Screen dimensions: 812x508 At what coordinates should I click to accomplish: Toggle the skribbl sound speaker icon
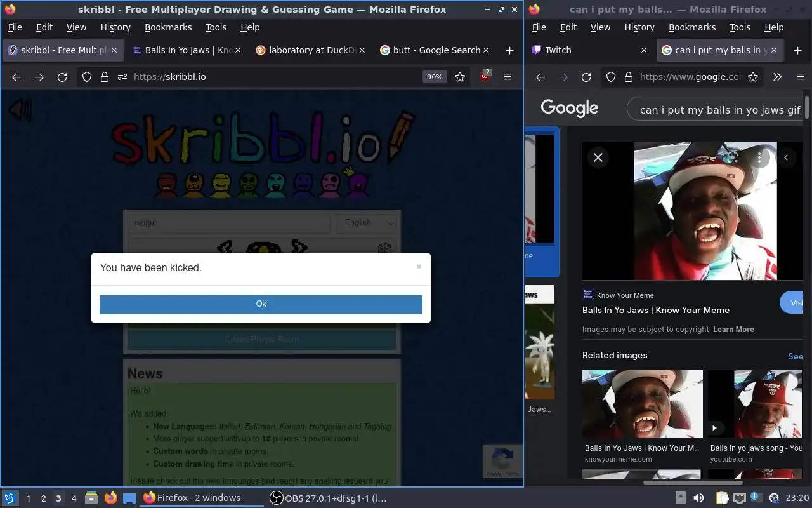pos(20,110)
